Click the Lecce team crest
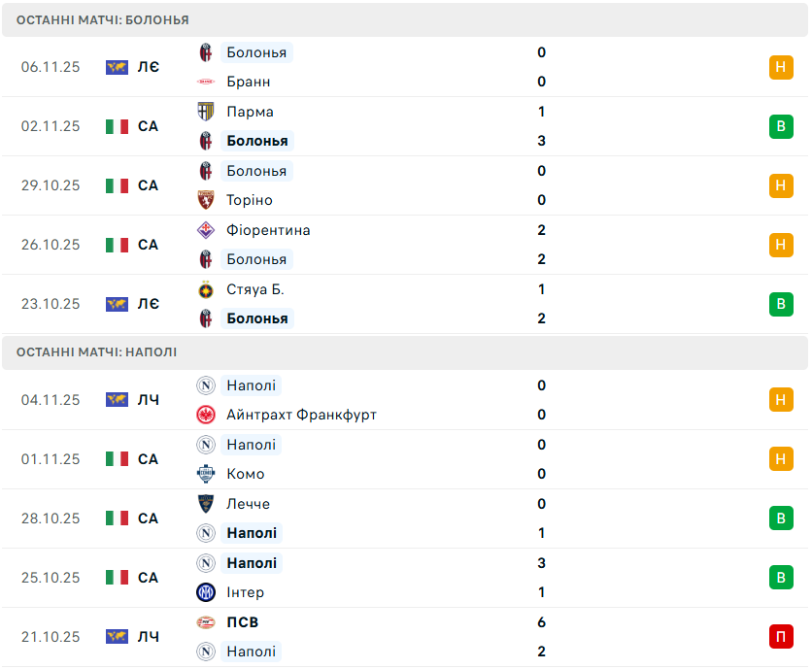 coord(206,504)
